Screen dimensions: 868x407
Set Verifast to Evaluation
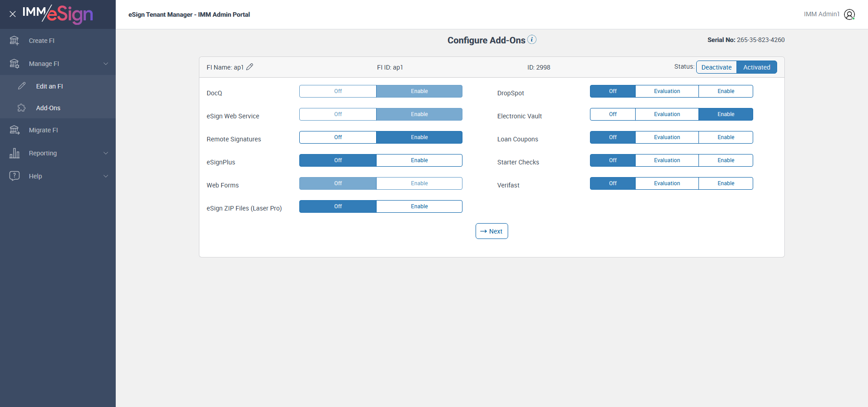pos(667,183)
